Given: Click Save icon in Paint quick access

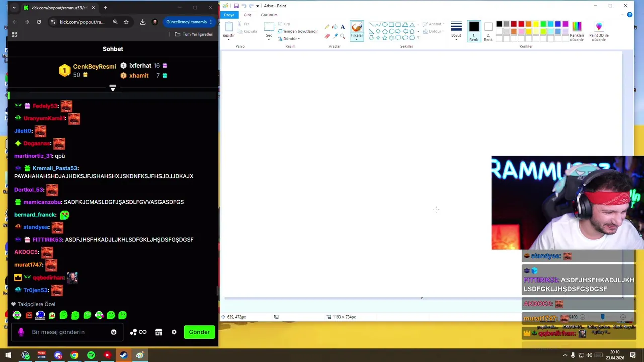Looking at the screenshot, I should click(x=236, y=6).
